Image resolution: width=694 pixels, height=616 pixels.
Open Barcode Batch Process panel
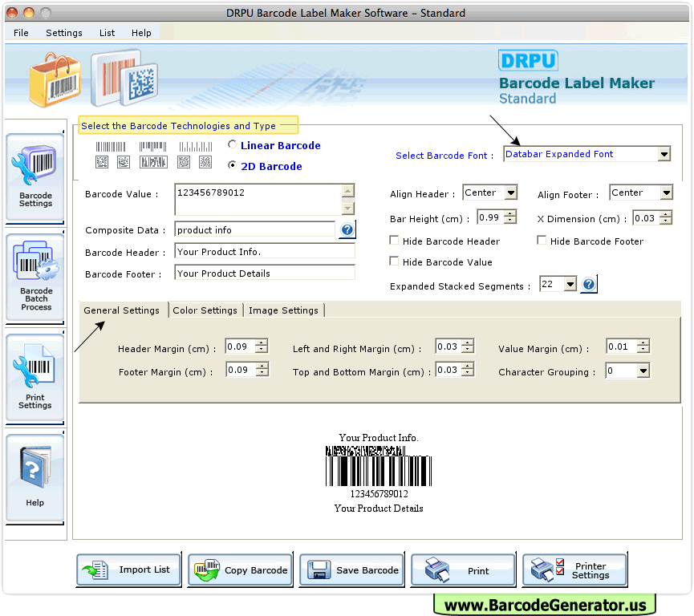click(x=35, y=278)
